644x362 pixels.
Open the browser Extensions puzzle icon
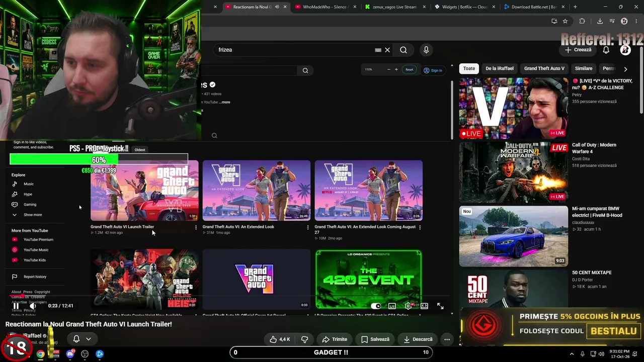pos(582,21)
